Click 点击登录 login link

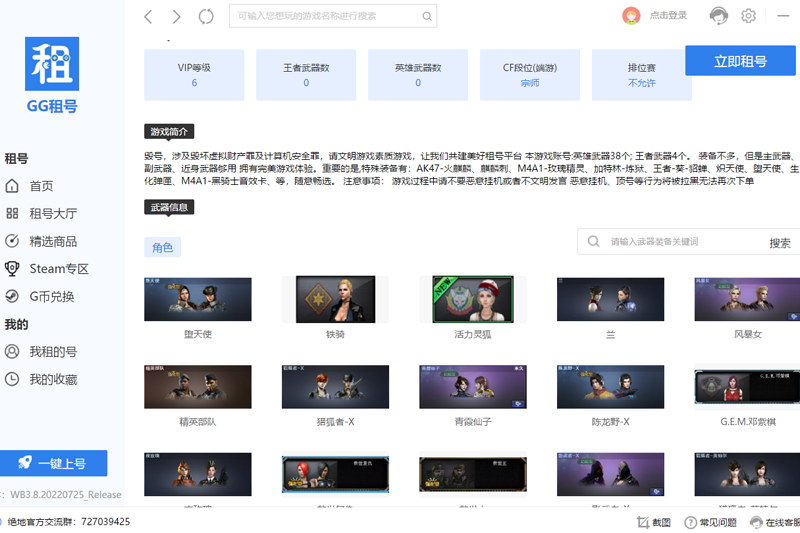tap(668, 16)
